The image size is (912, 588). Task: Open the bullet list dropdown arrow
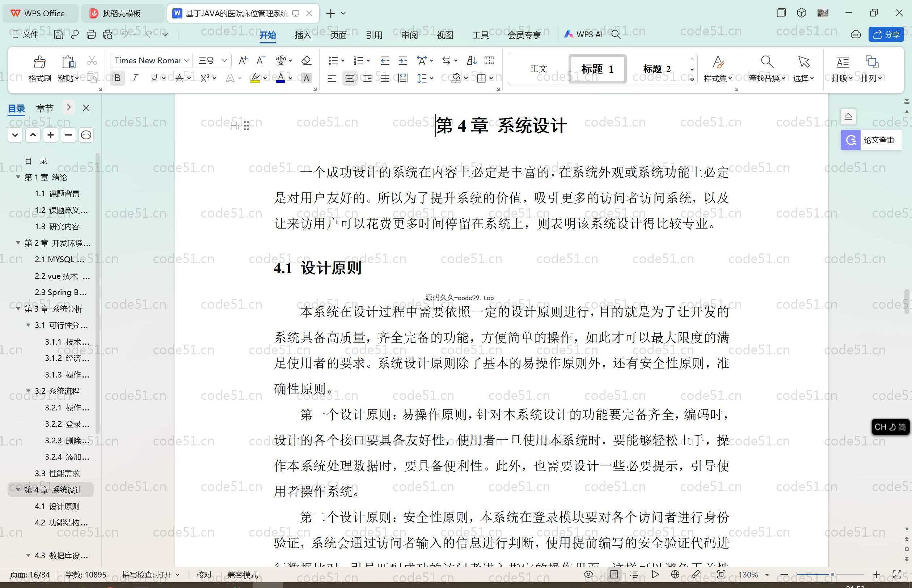point(343,60)
